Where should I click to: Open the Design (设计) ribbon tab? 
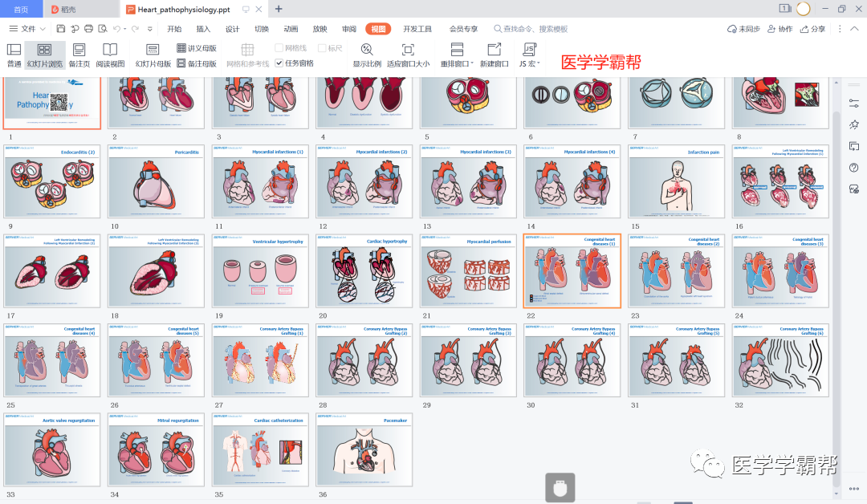232,29
